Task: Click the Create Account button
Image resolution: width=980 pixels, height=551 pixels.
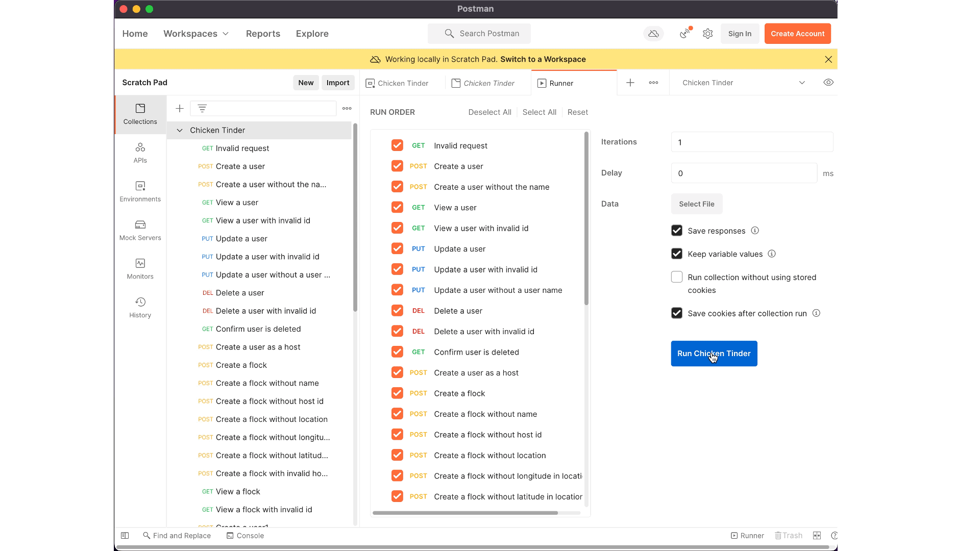Action: 797,34
